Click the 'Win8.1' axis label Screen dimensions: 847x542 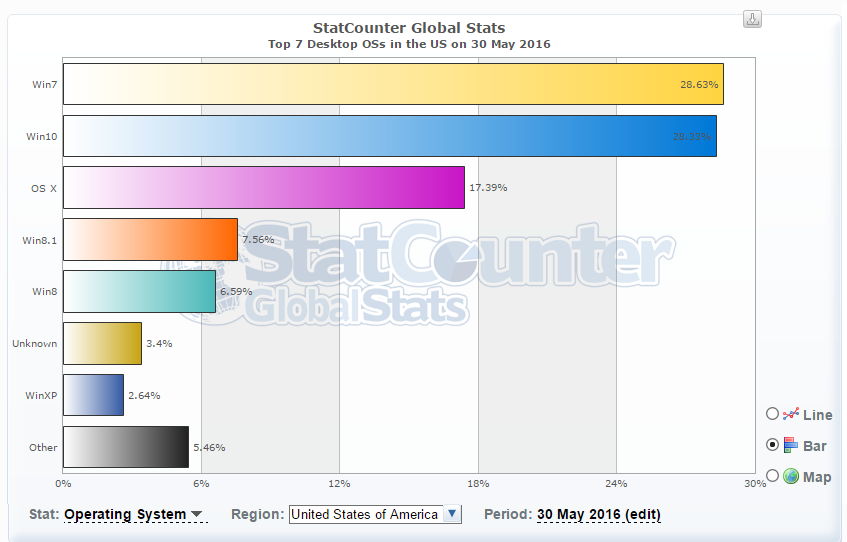39,240
